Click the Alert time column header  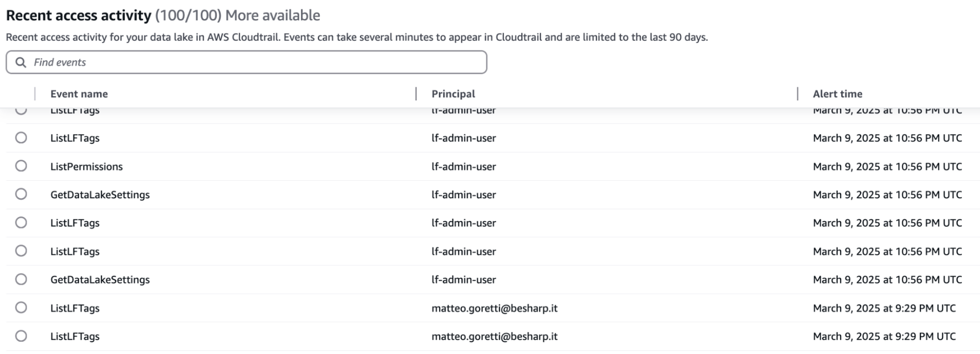[837, 94]
